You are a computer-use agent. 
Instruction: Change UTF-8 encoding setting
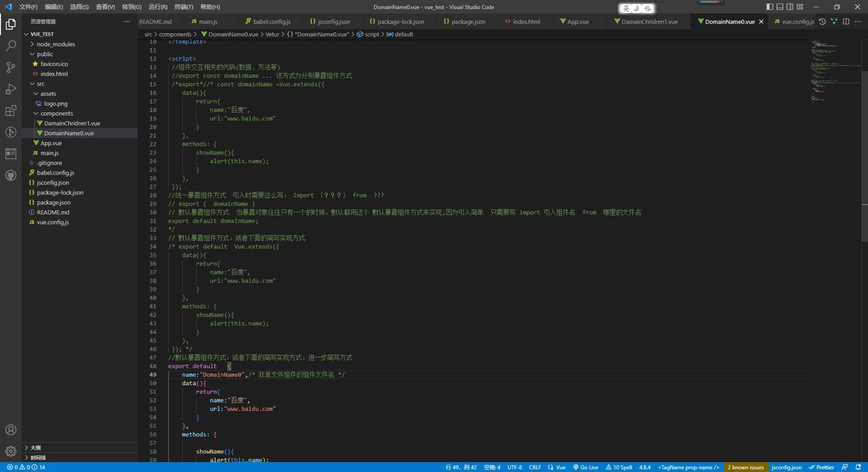tap(514, 467)
